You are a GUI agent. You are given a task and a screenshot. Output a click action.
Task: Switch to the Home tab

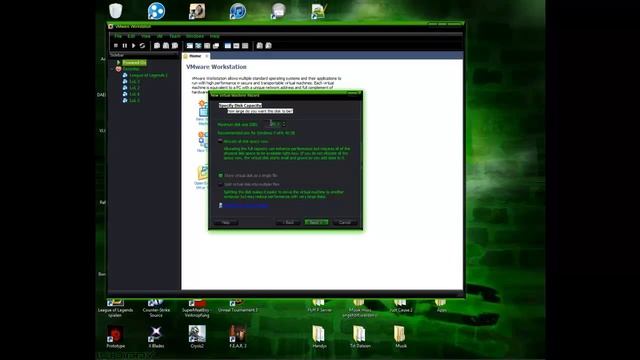pos(196,56)
